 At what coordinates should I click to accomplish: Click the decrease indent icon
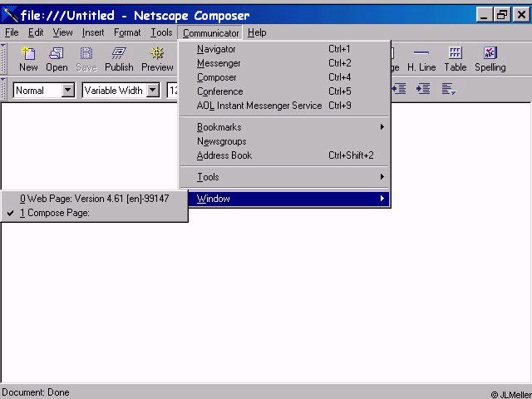(399, 89)
